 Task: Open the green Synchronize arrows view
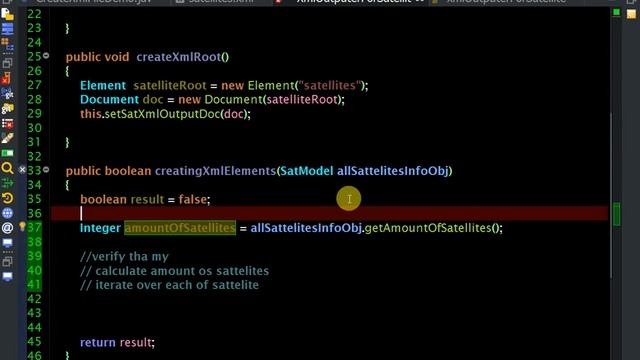click(7, 183)
